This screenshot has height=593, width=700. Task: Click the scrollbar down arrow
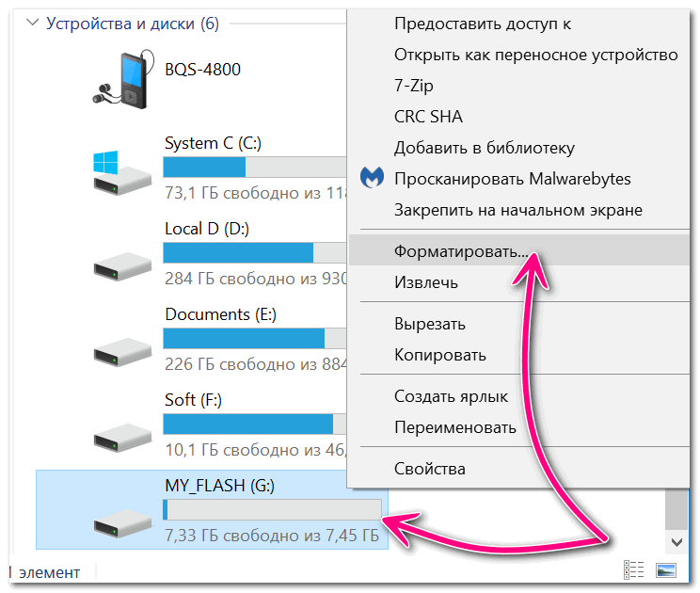tap(676, 542)
